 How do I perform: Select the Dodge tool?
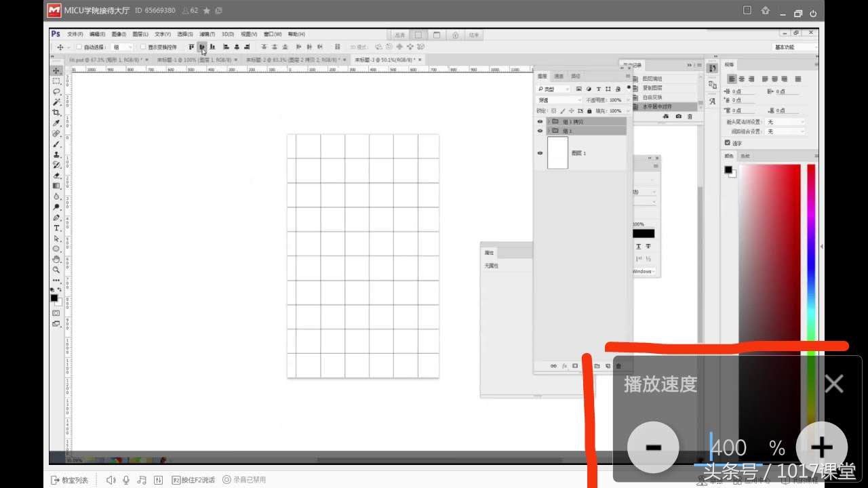57,207
